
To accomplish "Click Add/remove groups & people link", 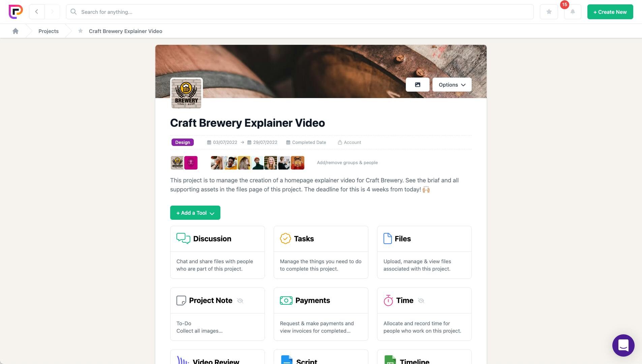I will pyautogui.click(x=347, y=162).
